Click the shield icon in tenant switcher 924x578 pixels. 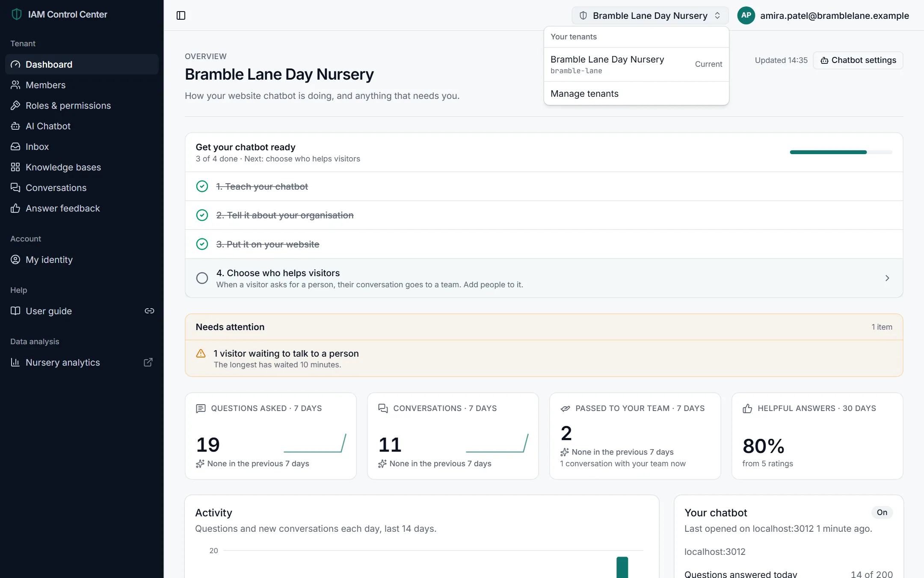[x=583, y=16]
